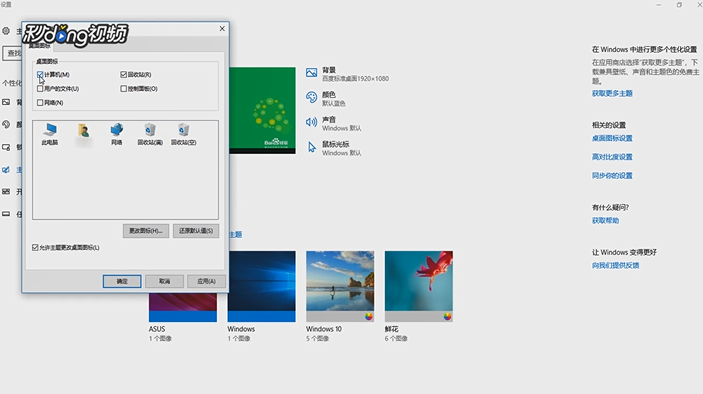The height and width of the screenshot is (394, 703).
Task: Open Color (颜色) palette setting
Action: [326, 99]
